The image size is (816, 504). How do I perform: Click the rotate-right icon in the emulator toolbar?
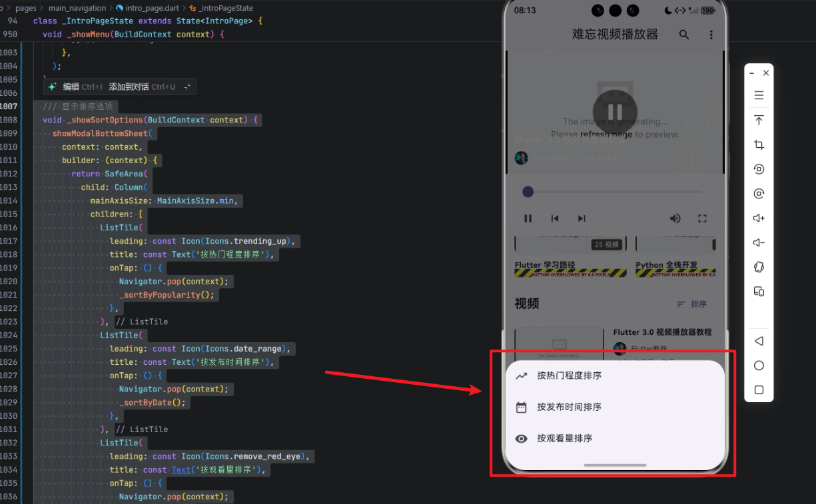pyautogui.click(x=759, y=194)
